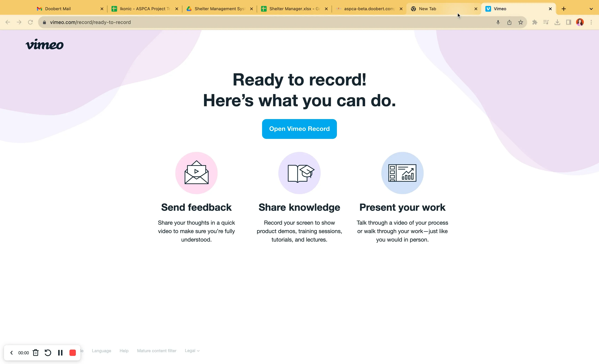This screenshot has width=599, height=364.
Task: Delete the current recording via trash icon
Action: tap(35, 353)
